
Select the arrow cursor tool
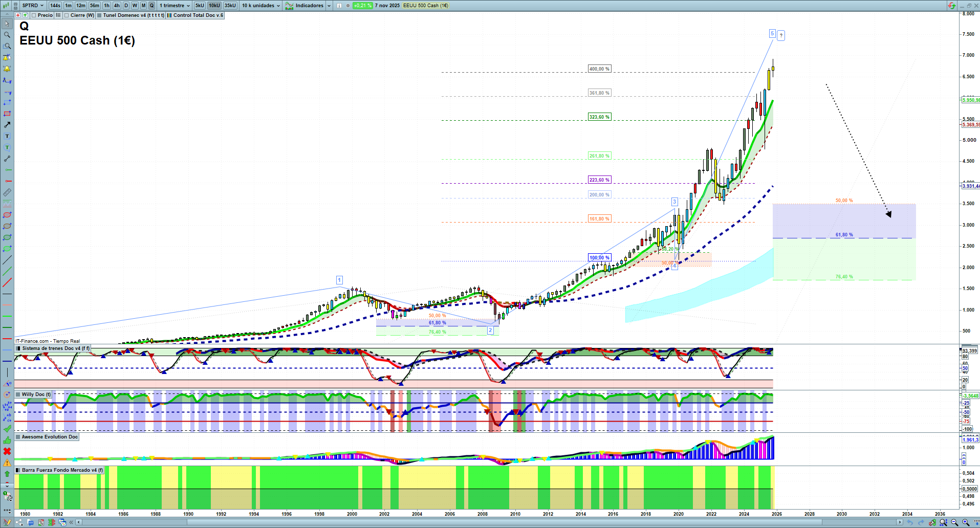point(7,24)
